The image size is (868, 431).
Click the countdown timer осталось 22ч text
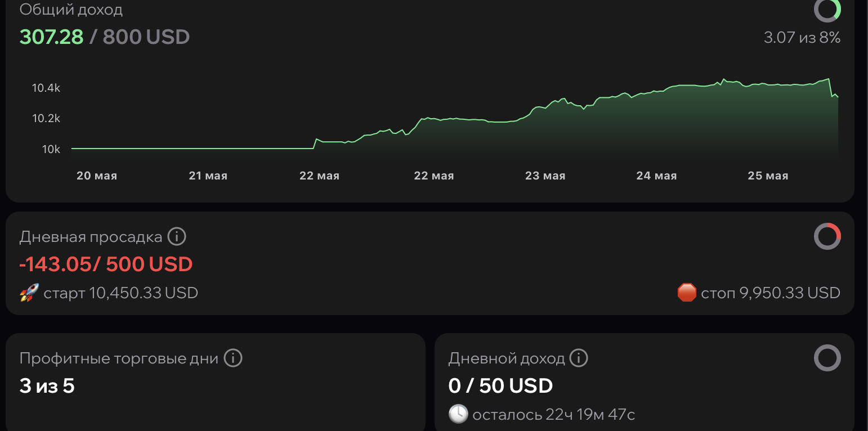coord(553,415)
